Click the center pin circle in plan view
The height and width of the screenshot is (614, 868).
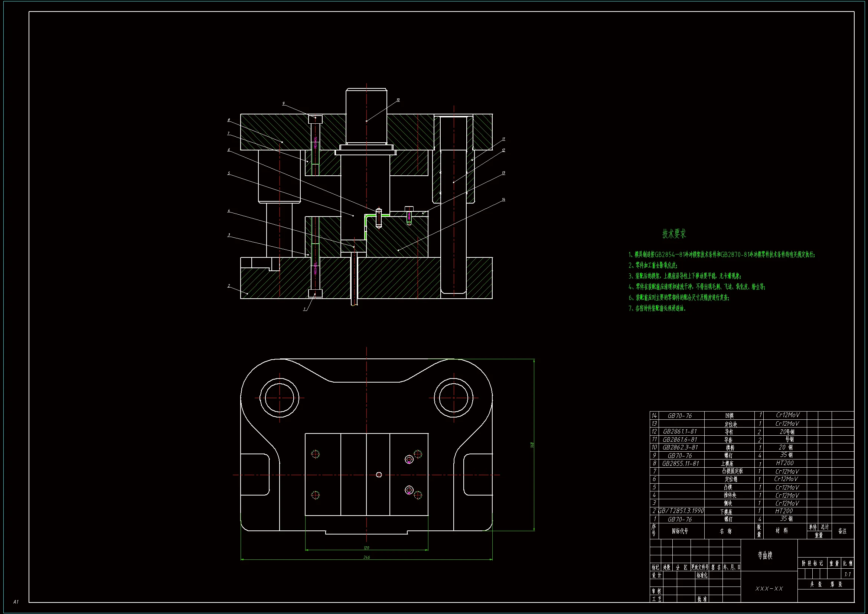coord(379,475)
